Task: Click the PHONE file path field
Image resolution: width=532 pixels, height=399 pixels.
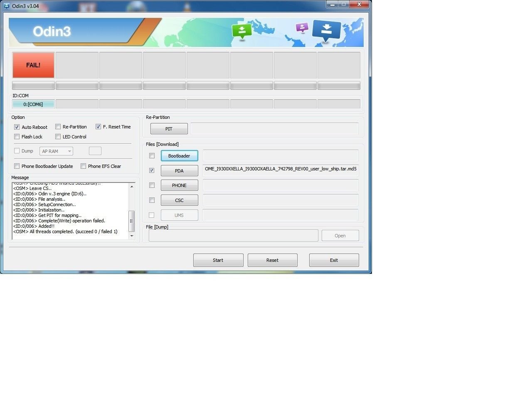Action: (x=281, y=185)
